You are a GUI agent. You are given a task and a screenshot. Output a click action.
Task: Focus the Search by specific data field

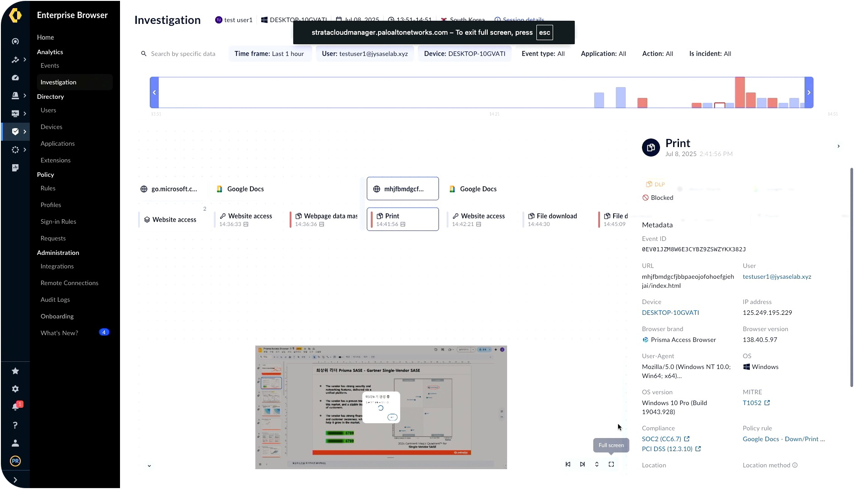183,54
